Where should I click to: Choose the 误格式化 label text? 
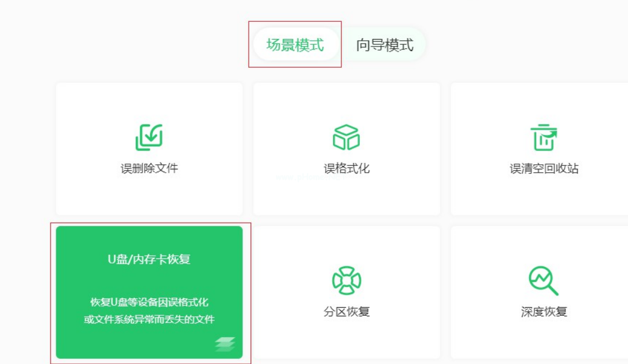click(x=346, y=169)
